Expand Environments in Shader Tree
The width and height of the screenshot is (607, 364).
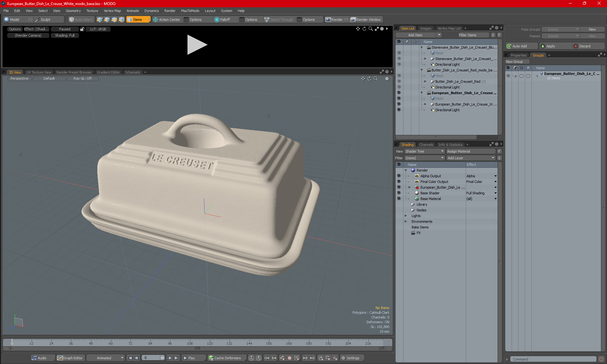[406, 221]
